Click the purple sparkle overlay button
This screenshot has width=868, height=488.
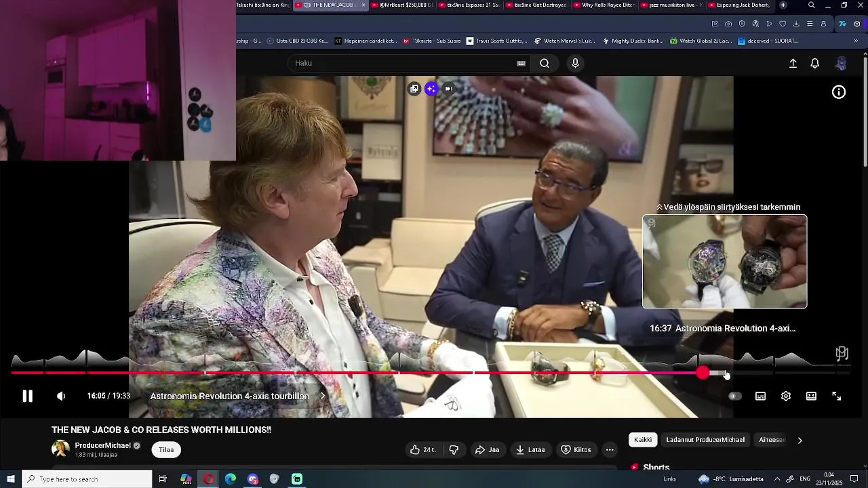pos(431,89)
